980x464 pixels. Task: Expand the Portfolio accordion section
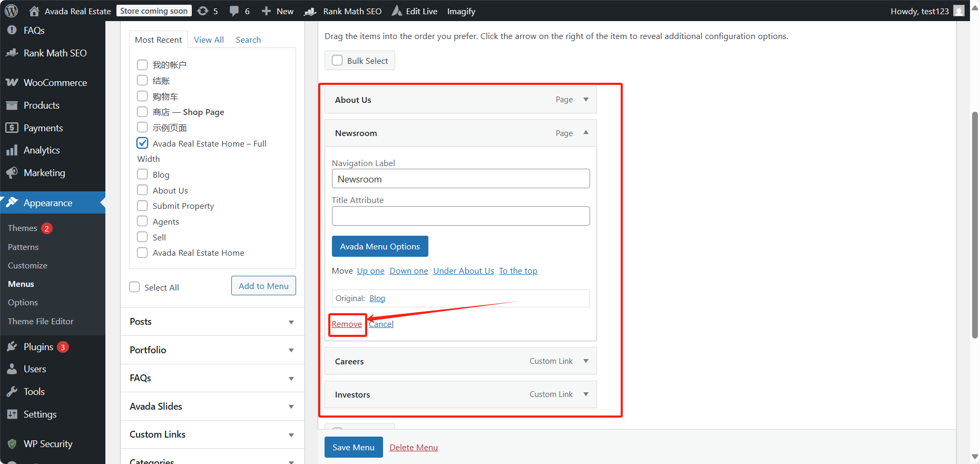291,350
